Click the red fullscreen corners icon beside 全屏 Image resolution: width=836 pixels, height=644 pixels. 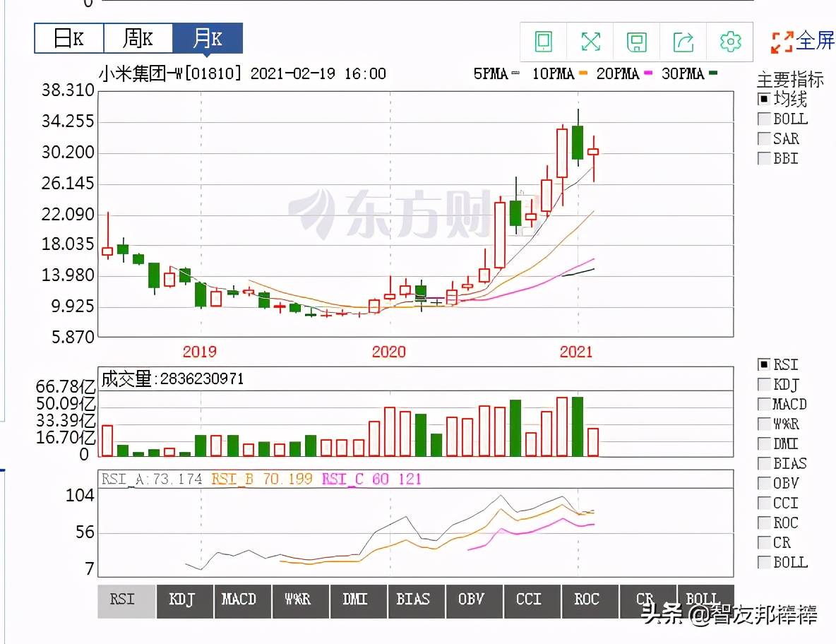tap(782, 42)
